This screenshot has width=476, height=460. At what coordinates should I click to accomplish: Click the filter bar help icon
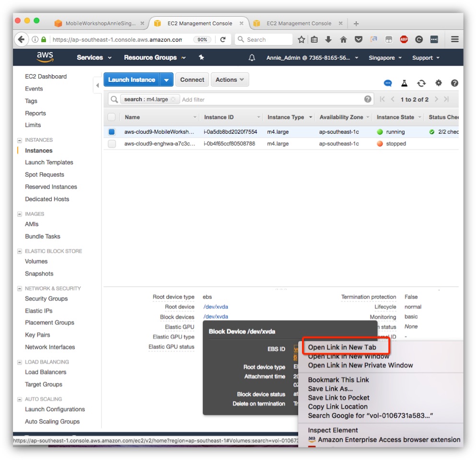coord(368,99)
